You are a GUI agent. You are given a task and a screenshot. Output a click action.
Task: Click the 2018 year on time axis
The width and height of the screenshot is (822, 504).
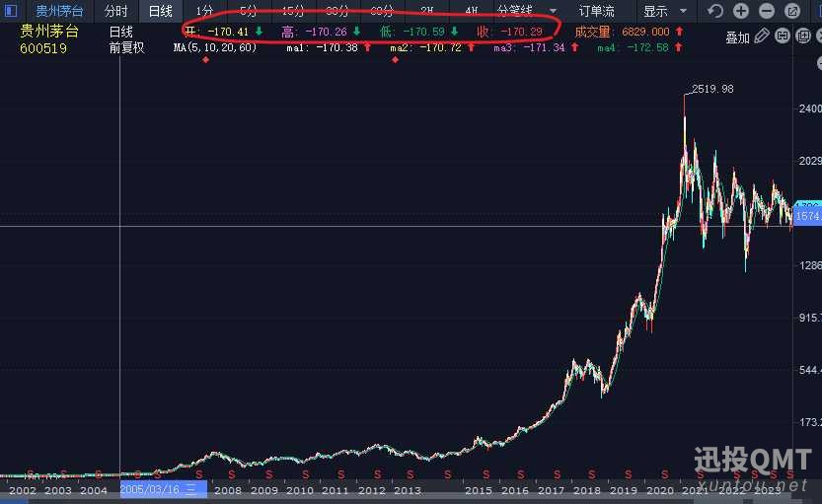point(586,490)
